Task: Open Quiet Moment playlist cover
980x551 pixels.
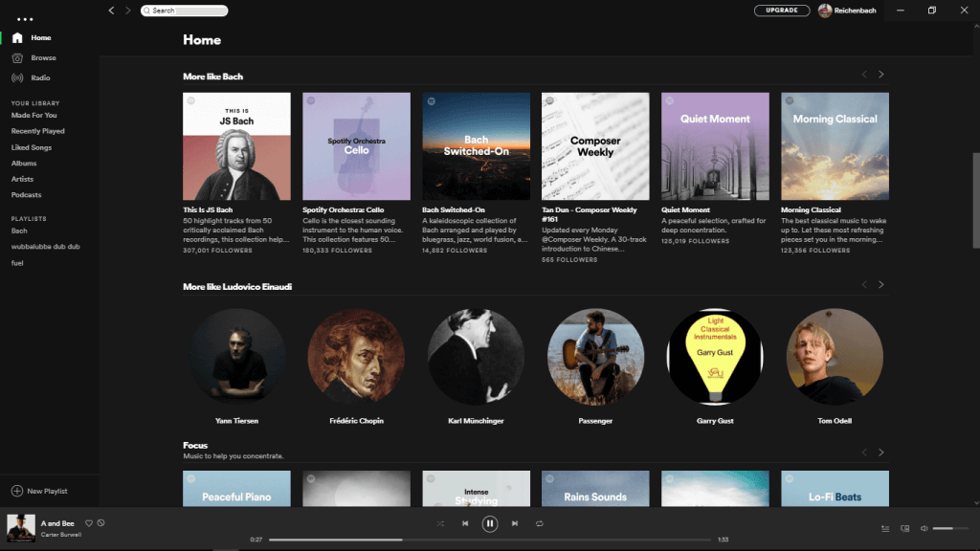Action: [x=715, y=146]
